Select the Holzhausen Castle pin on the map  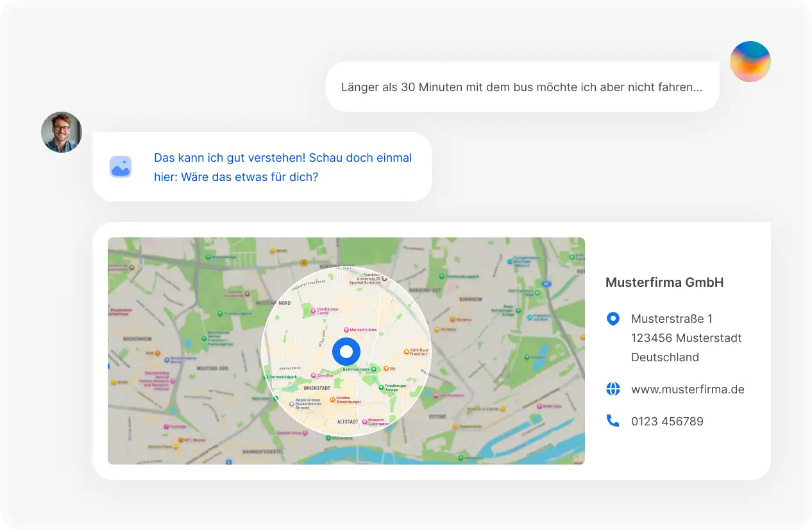313,311
